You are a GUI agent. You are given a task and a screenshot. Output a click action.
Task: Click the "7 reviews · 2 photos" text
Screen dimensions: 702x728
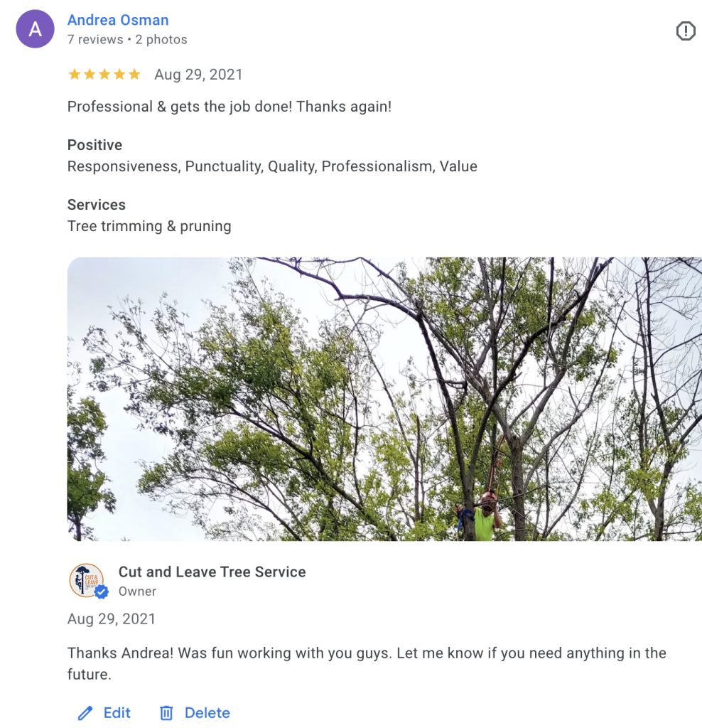click(127, 40)
